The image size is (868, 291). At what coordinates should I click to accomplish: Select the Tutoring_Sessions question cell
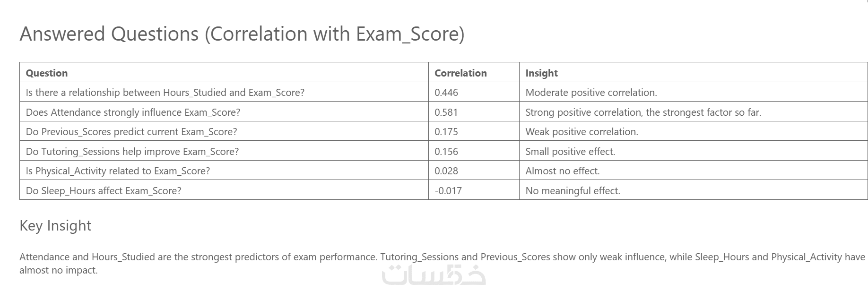132,152
